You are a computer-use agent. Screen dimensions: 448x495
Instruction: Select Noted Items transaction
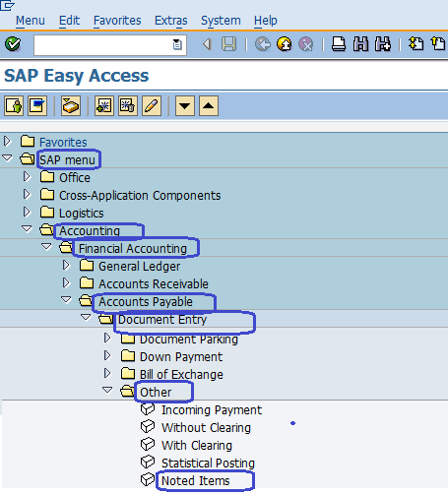click(196, 481)
